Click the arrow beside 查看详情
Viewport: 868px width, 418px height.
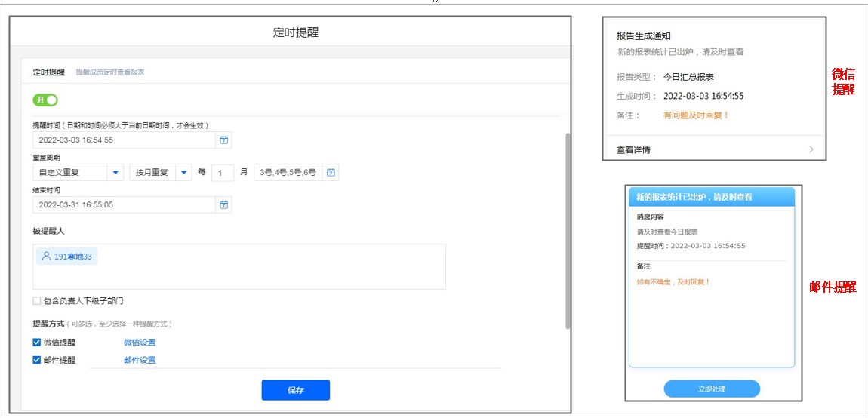pos(811,149)
